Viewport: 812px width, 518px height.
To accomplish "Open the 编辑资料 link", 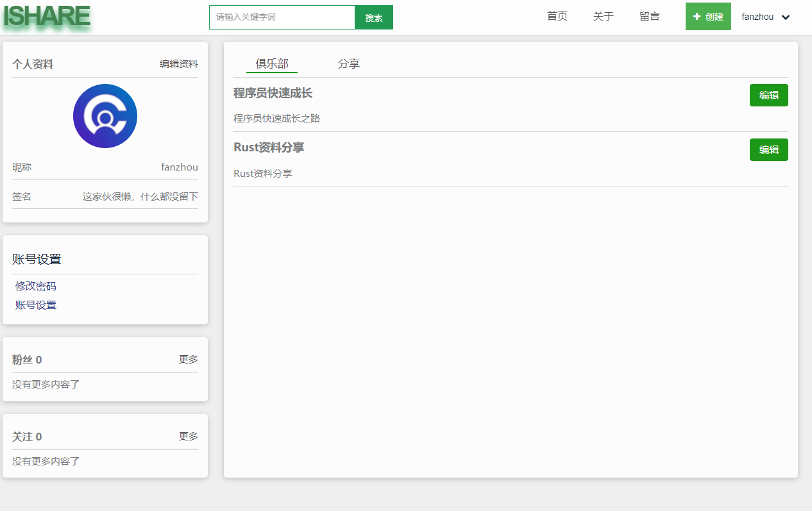I will coord(179,64).
